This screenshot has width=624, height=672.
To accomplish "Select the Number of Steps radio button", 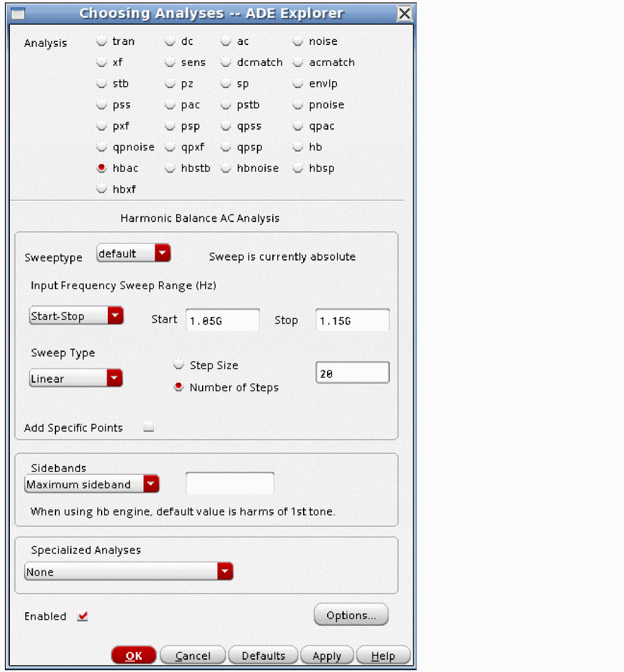I will pyautogui.click(x=179, y=387).
